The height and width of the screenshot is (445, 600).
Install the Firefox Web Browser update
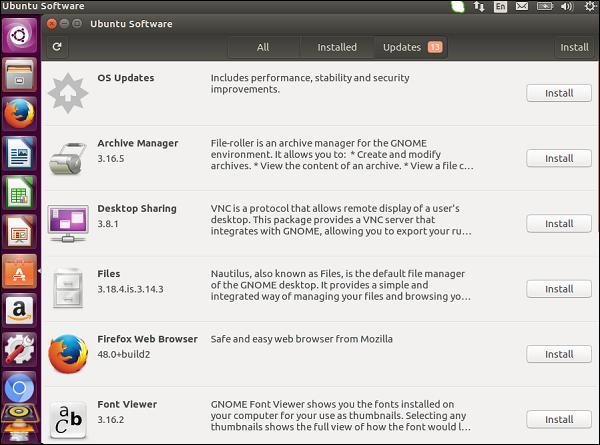pyautogui.click(x=559, y=354)
